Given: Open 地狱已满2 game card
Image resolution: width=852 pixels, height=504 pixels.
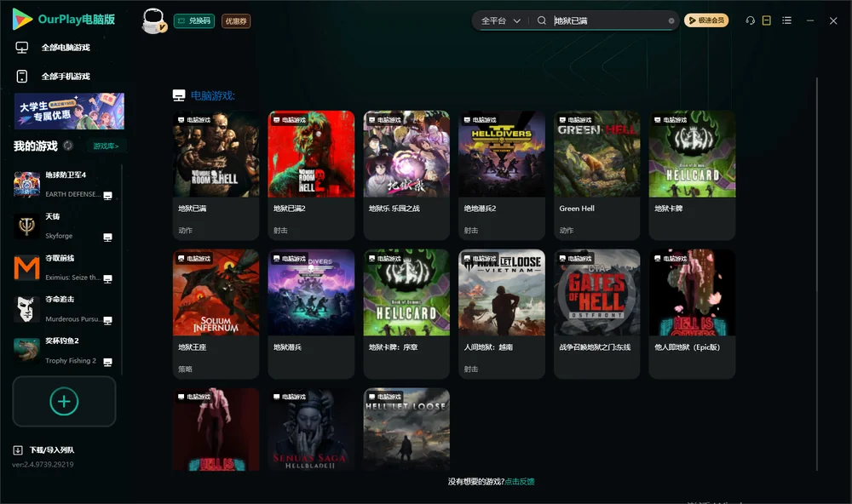Looking at the screenshot, I should tap(311, 175).
